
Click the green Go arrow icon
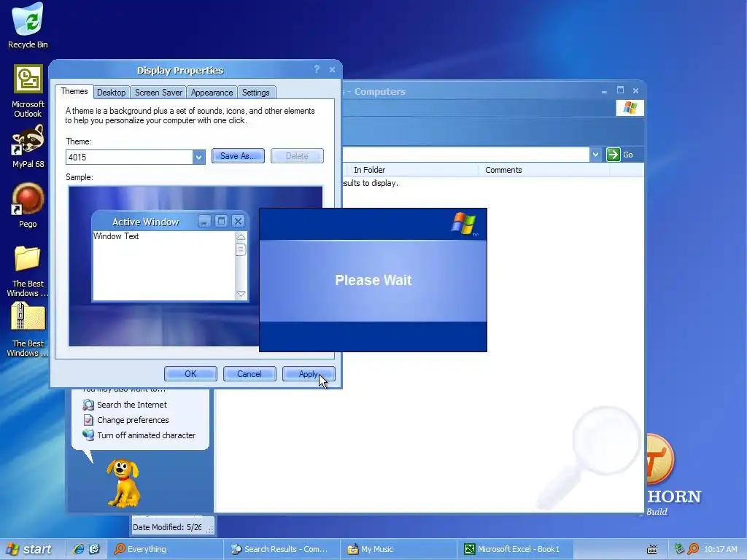pos(613,155)
